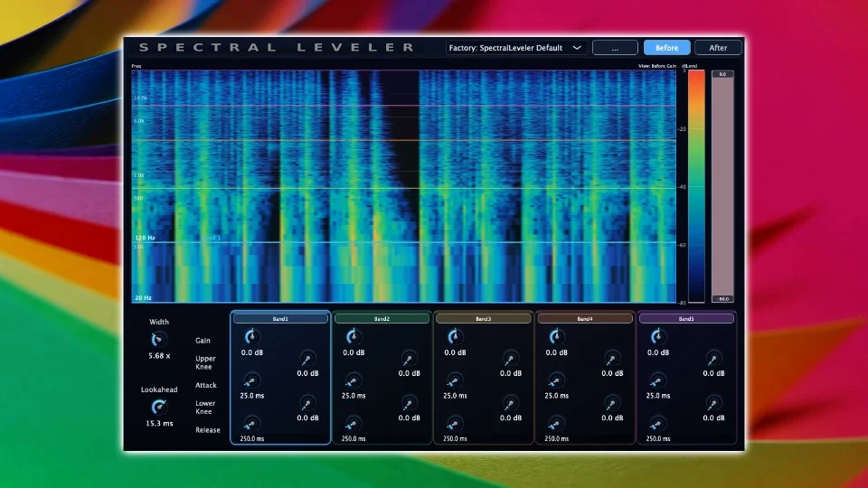Select the Band1 header

click(x=280, y=319)
